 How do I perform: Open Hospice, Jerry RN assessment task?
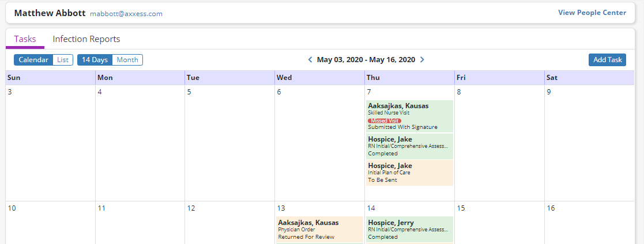click(x=409, y=229)
